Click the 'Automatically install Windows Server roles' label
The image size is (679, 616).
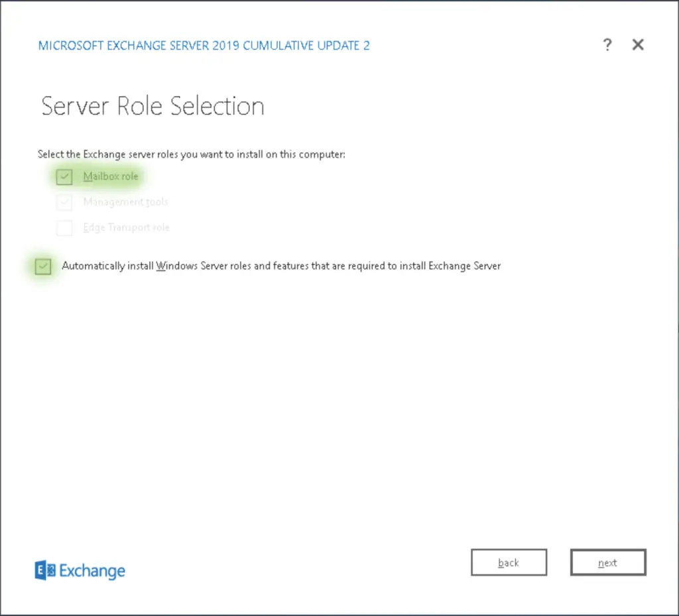[x=281, y=266]
